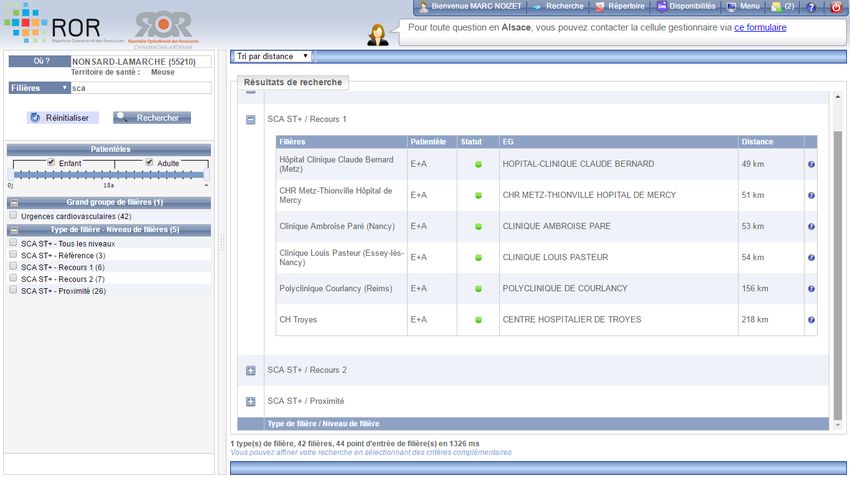Expand the SCA ST+ / Recours 2 group
Screen dimensions: 850x478
[x=251, y=370]
